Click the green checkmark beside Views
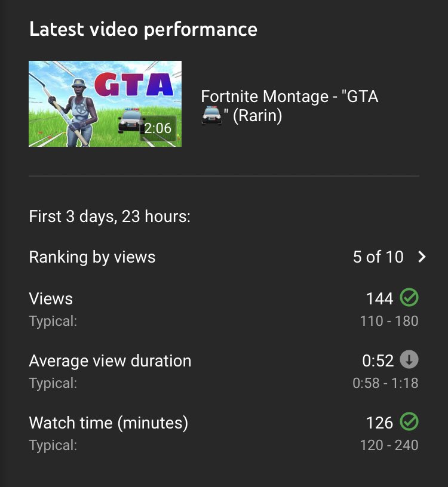 click(409, 297)
